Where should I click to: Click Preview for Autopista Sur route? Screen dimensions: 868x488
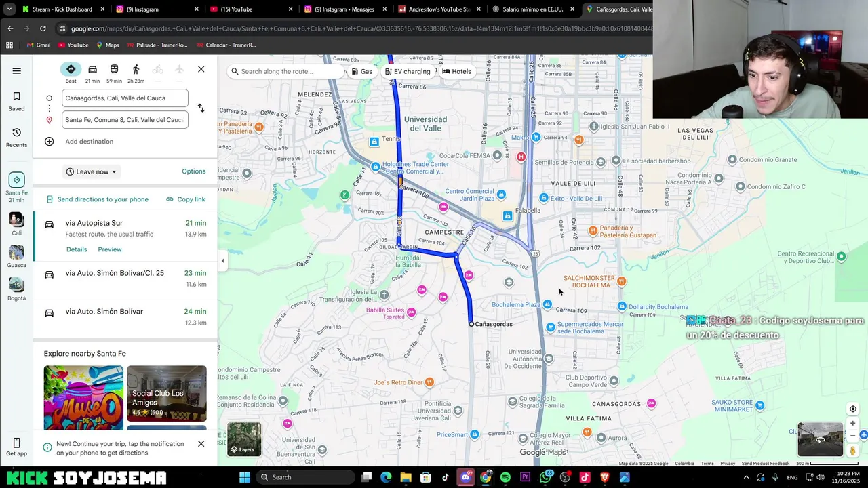(110, 249)
